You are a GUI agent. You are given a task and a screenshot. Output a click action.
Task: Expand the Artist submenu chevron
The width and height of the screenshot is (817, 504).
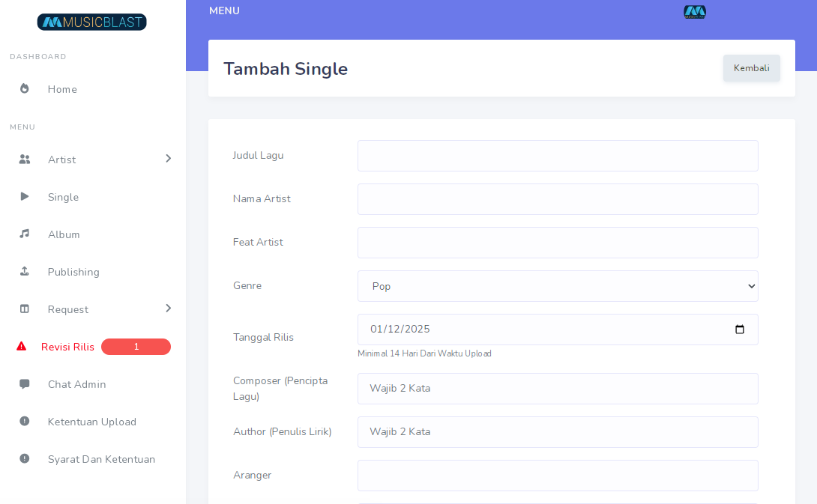pyautogui.click(x=168, y=159)
